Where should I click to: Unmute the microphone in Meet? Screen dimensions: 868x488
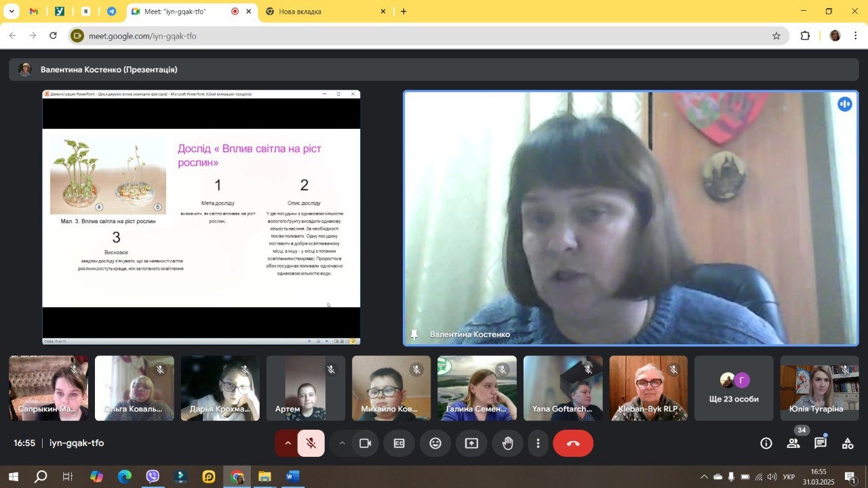(x=311, y=443)
